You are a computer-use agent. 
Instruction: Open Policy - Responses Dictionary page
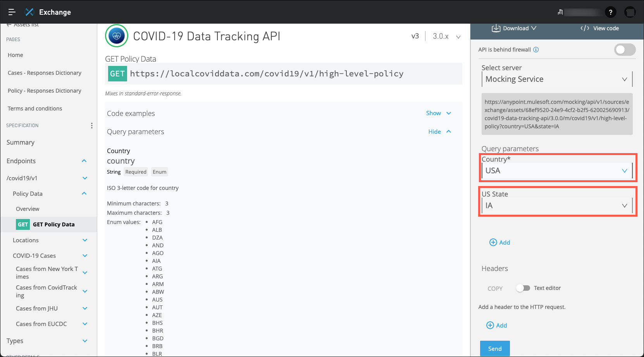pyautogui.click(x=45, y=91)
